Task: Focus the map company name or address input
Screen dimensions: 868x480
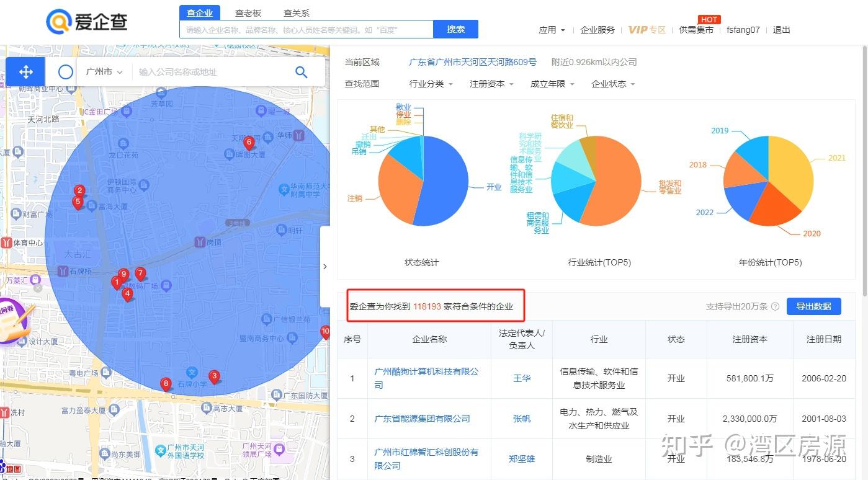Action: pos(211,72)
